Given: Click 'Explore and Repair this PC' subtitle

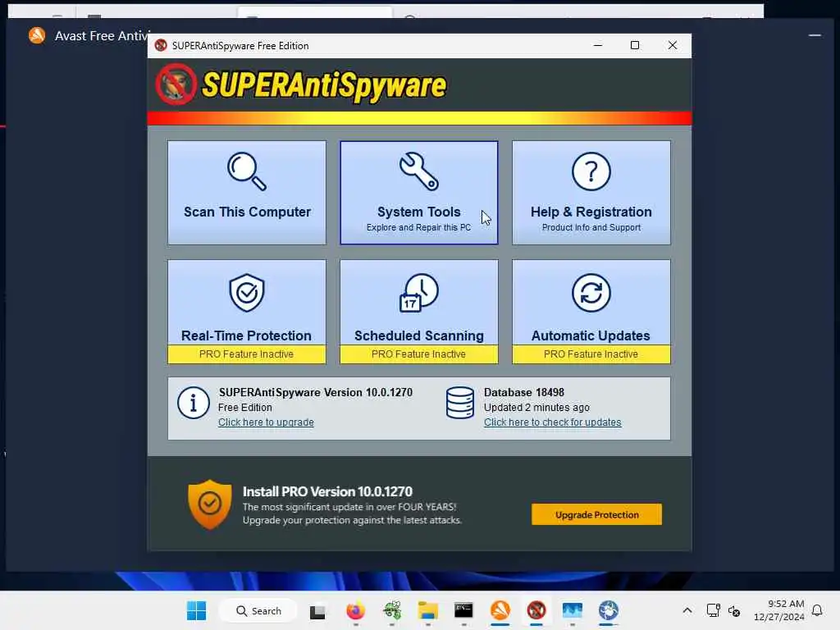Looking at the screenshot, I should point(418,227).
